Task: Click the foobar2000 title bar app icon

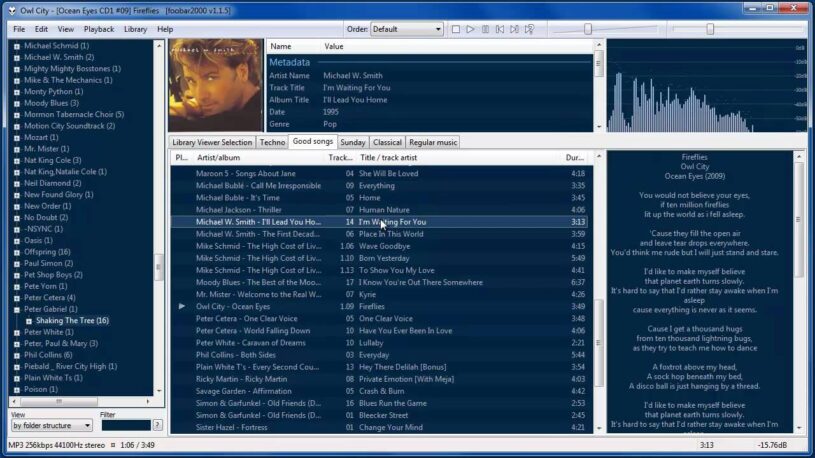Action: click(x=12, y=10)
